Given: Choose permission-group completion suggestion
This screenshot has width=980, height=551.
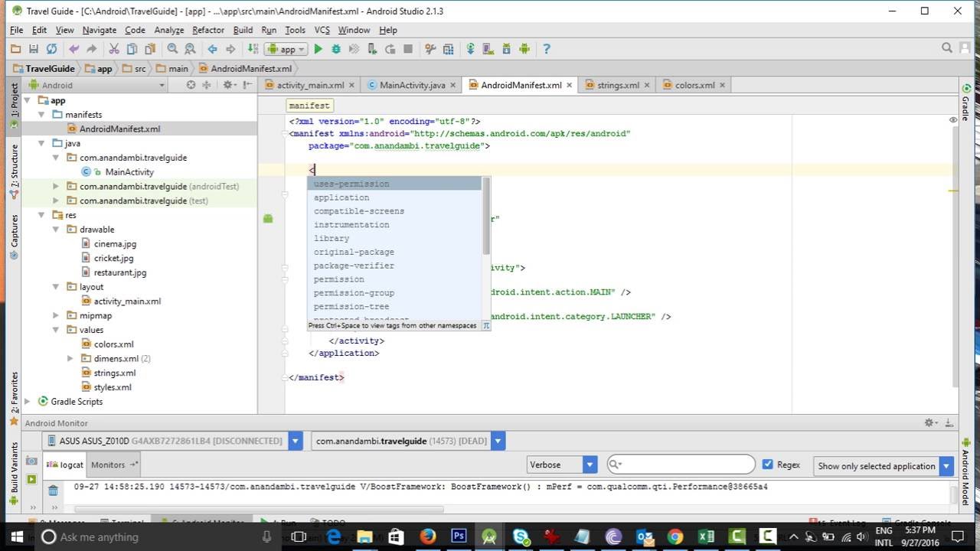Looking at the screenshot, I should (x=394, y=293).
